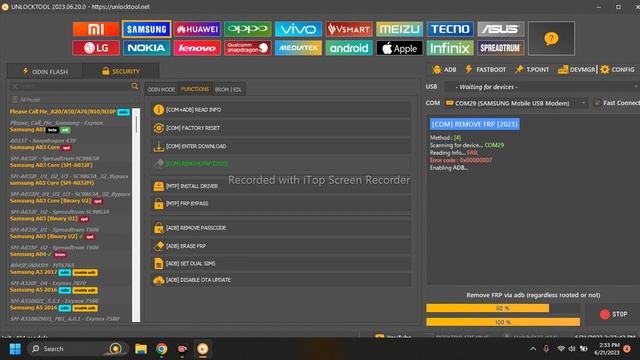
Task: Toggle the Fast Connect checkbox
Action: coord(598,103)
